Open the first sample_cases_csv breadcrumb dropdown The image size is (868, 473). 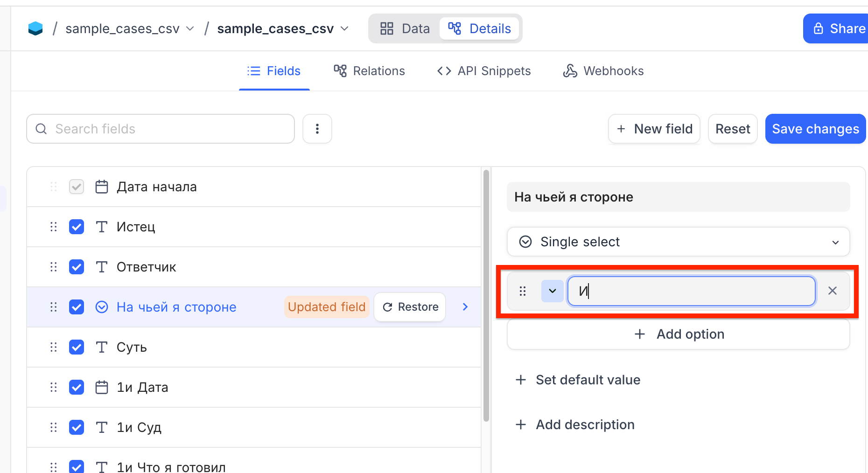pyautogui.click(x=130, y=28)
